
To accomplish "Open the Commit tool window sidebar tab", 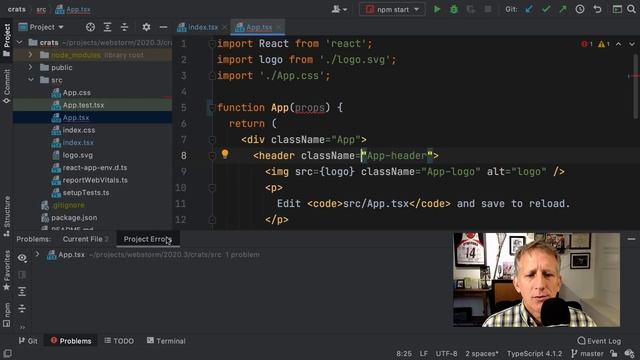I will pyautogui.click(x=7, y=86).
